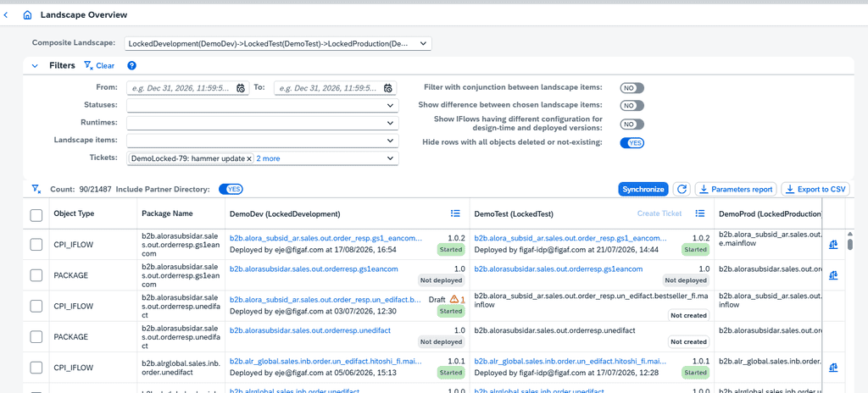Open the Composite Landscape dropdown
868x393 pixels.
278,44
